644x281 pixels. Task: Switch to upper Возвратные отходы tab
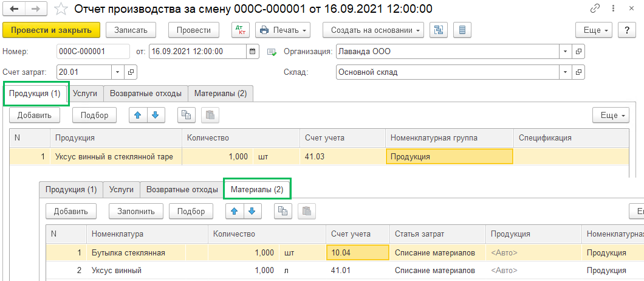[145, 94]
